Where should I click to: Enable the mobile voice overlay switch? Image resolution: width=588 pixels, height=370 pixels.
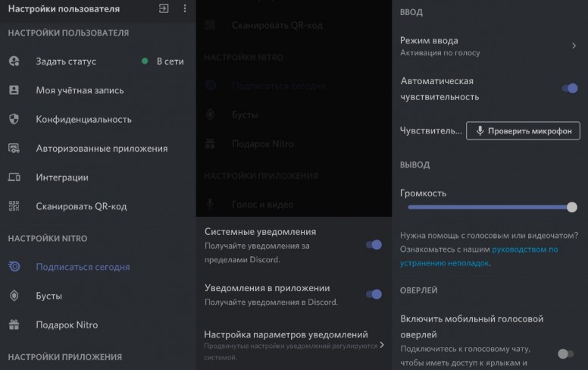565,354
